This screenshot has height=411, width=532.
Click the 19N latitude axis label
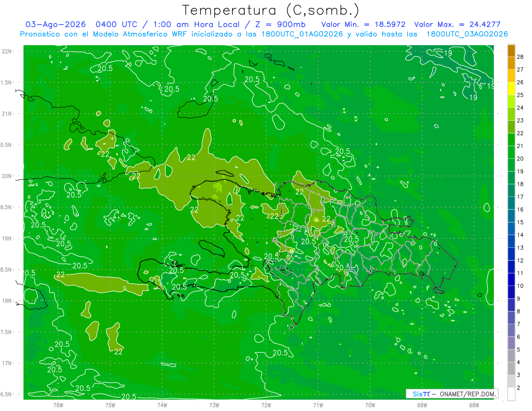(8, 238)
